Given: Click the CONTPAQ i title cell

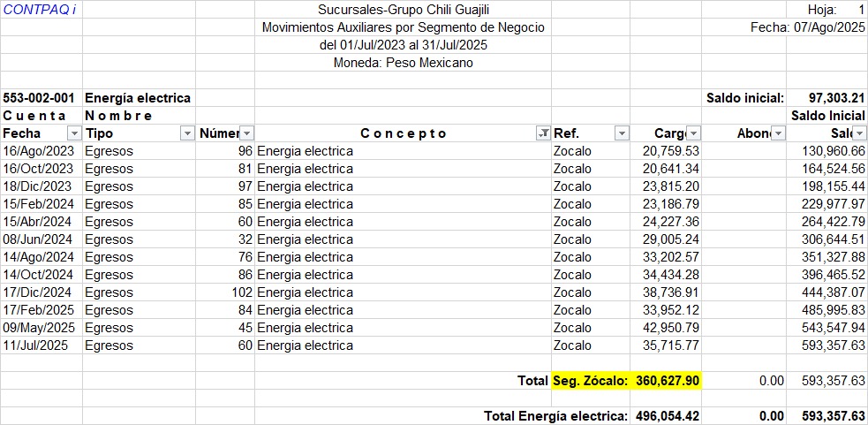Looking at the screenshot, I should [x=41, y=10].
